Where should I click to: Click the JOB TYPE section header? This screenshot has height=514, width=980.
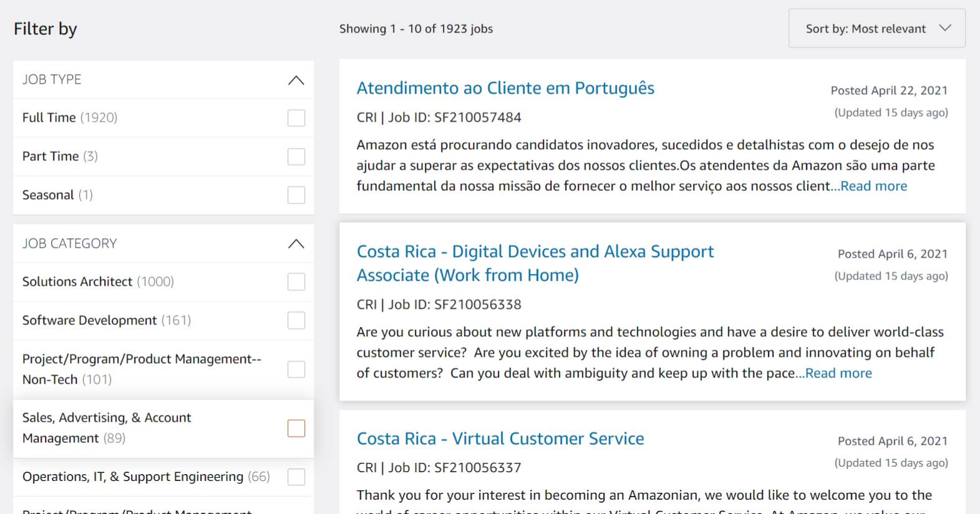point(52,80)
